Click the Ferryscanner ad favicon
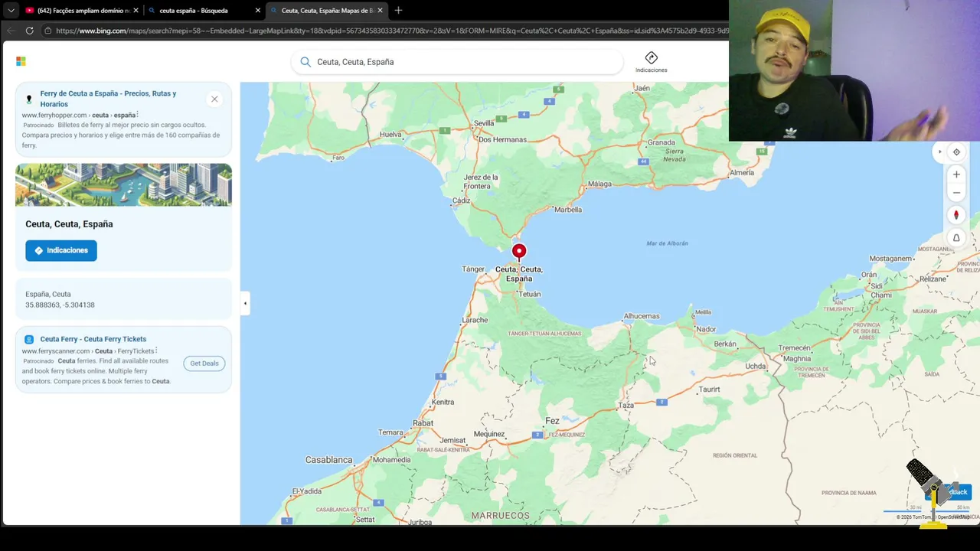Screen dimensions: 980x551 [29, 339]
